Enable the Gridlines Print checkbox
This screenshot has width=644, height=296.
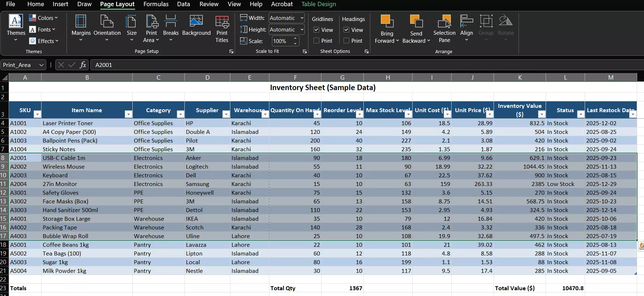(x=316, y=41)
